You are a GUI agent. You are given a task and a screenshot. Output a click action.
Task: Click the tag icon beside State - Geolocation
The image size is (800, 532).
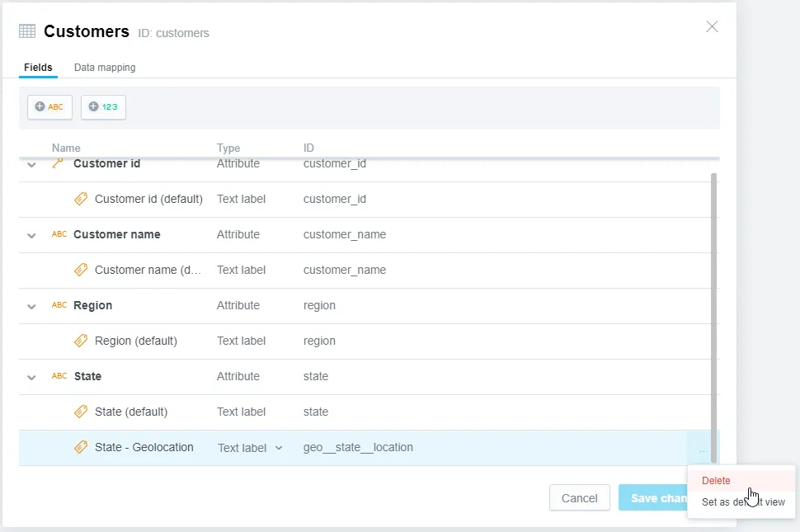[80, 446]
